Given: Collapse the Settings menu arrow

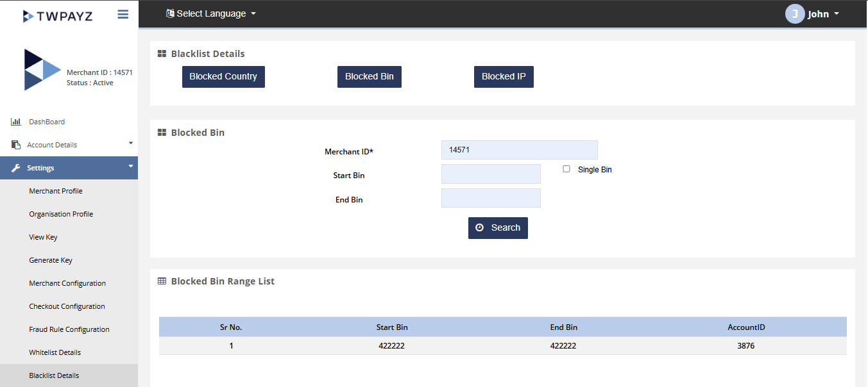Looking at the screenshot, I should coord(131,166).
